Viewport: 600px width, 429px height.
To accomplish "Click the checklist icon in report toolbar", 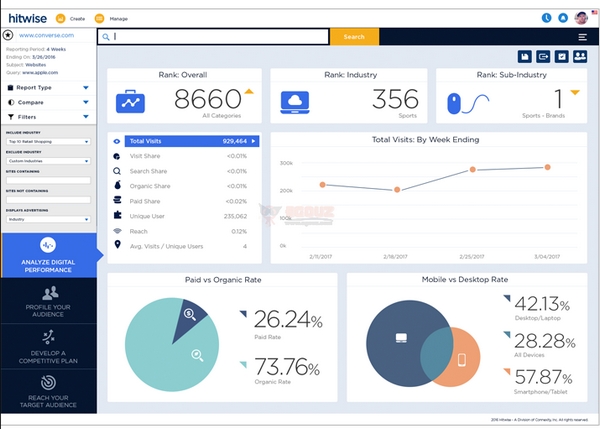I will pos(561,56).
